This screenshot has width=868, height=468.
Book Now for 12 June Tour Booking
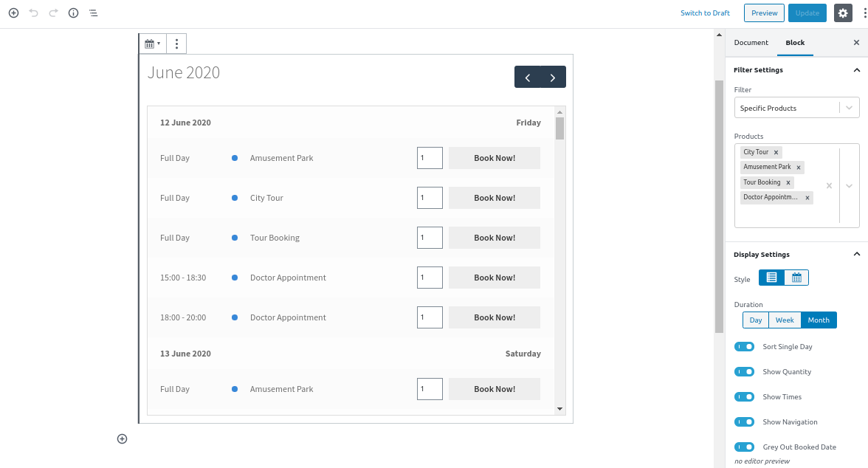pyautogui.click(x=495, y=238)
